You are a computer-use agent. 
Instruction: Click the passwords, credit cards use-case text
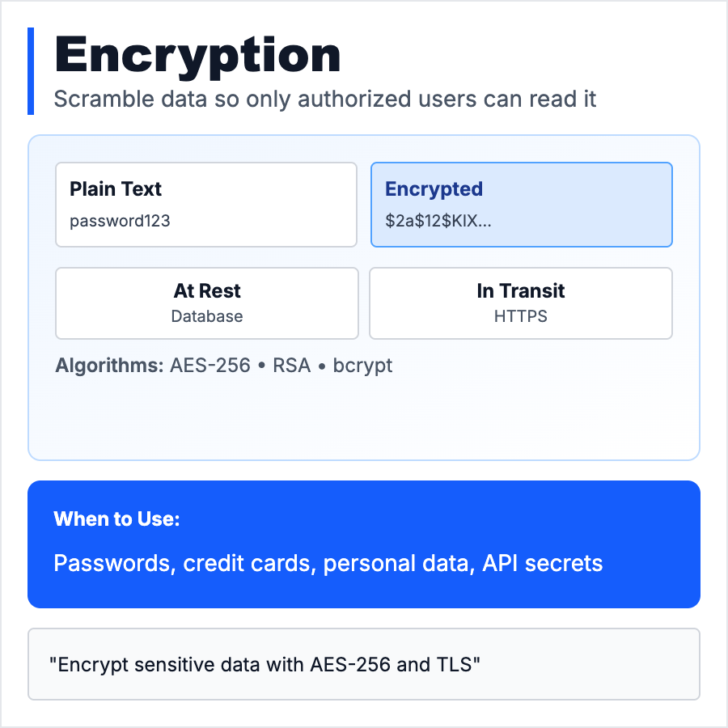pos(328,564)
